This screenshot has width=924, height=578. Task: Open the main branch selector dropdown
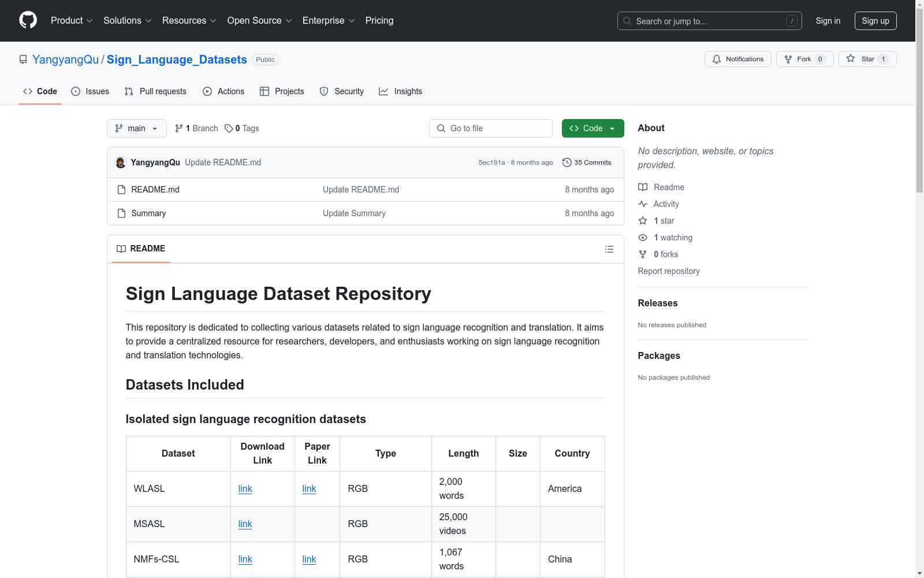coord(137,128)
